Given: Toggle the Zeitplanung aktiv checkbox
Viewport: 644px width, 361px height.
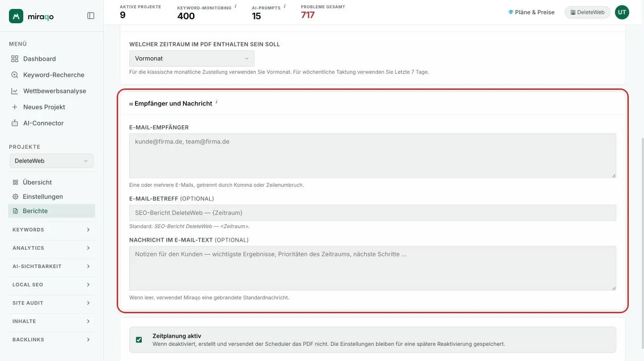Looking at the screenshot, I should point(139,340).
